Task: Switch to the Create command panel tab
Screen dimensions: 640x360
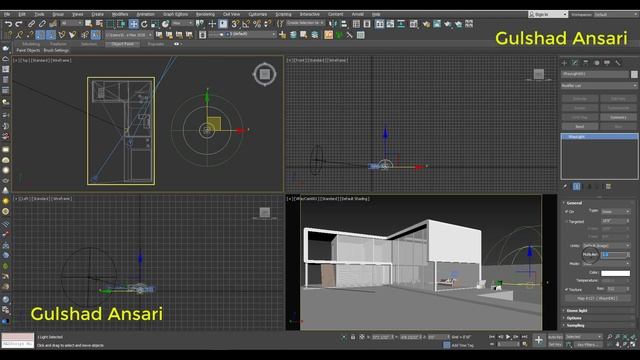Action: click(564, 63)
